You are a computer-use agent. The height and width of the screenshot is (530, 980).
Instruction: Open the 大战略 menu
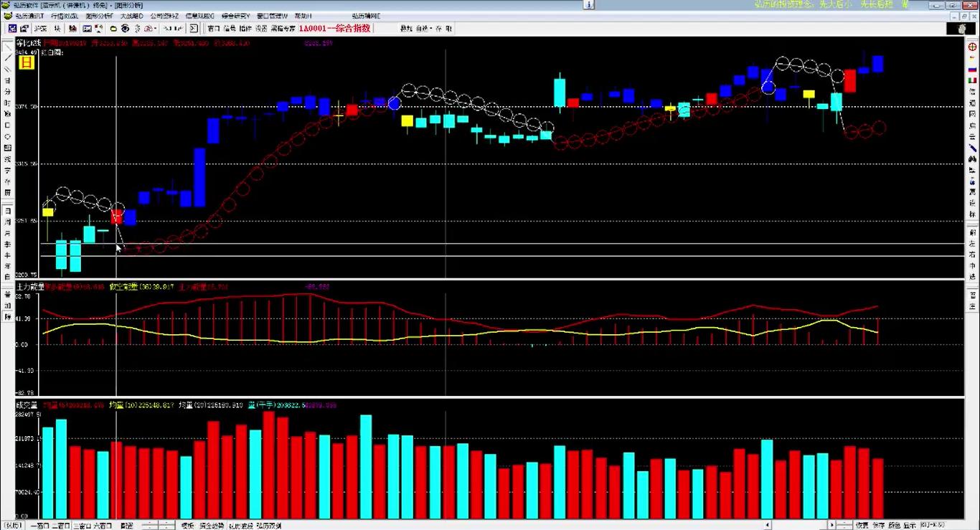131,16
